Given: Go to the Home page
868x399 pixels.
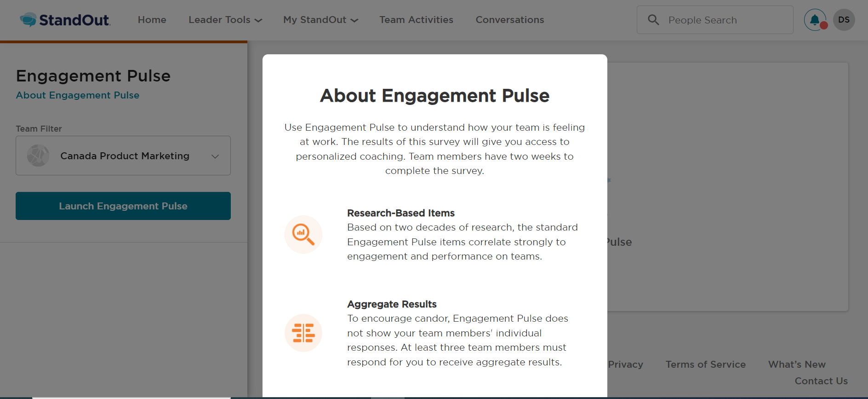Looking at the screenshot, I should pyautogui.click(x=152, y=20).
